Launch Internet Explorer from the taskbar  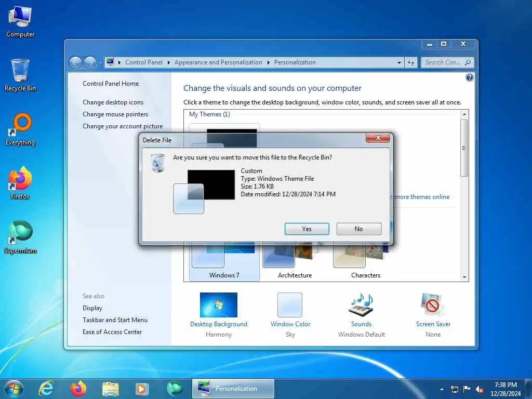point(46,389)
